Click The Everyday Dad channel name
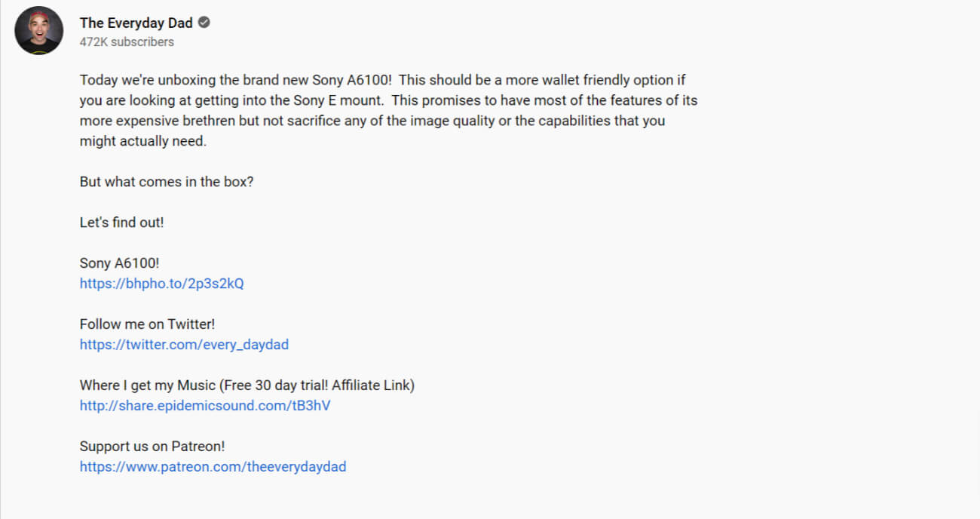The image size is (980, 519). (x=136, y=23)
